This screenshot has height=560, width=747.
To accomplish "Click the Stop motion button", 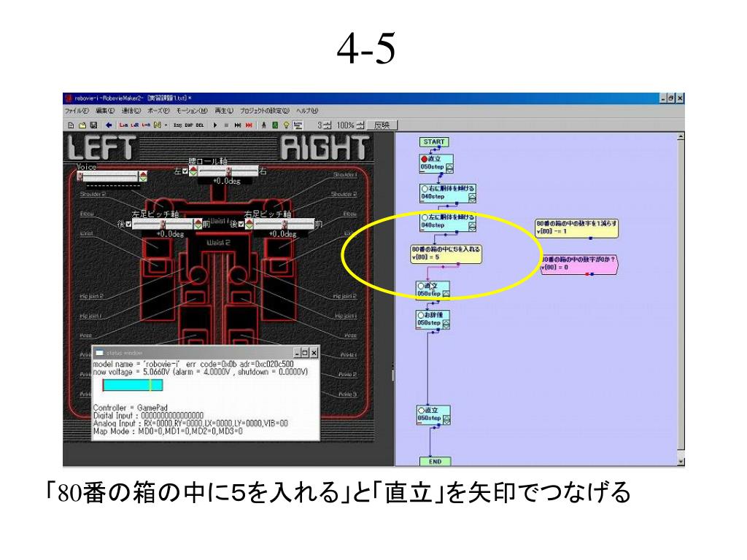I will [226, 125].
